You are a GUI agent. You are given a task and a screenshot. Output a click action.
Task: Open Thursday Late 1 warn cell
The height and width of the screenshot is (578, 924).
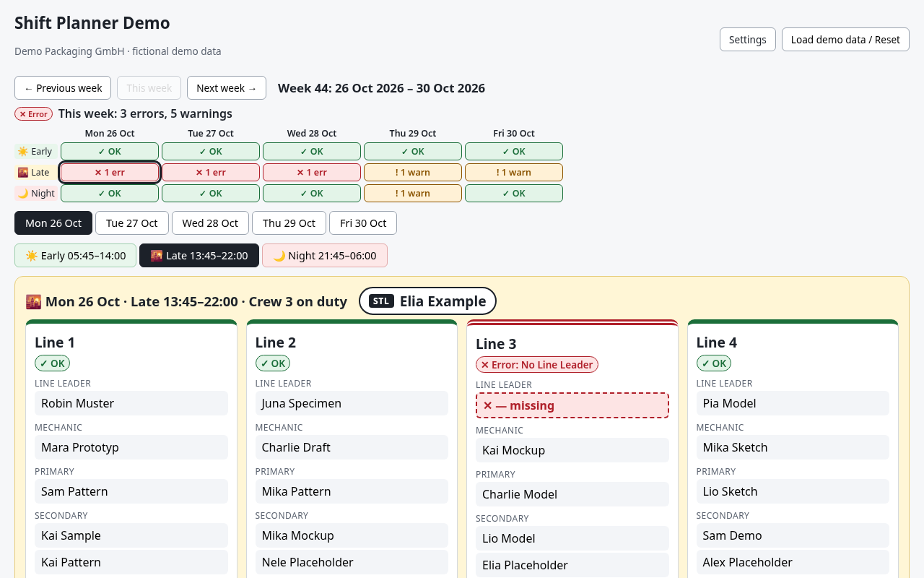413,173
